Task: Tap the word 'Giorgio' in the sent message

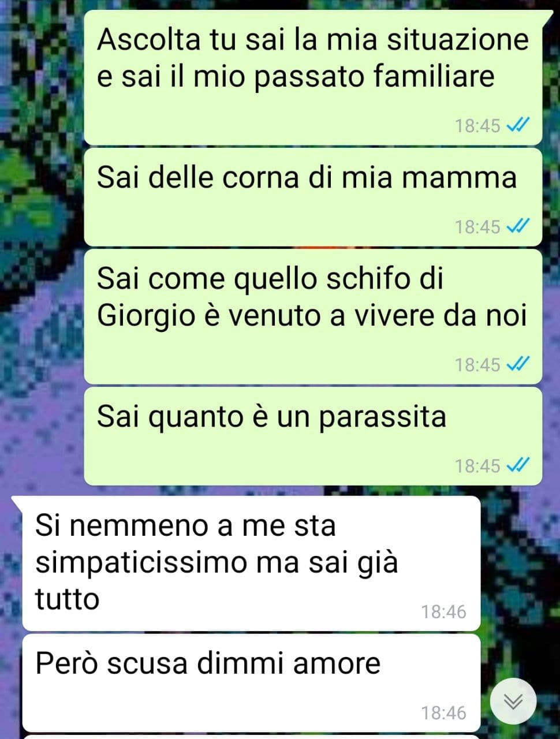Action: pos(147,316)
